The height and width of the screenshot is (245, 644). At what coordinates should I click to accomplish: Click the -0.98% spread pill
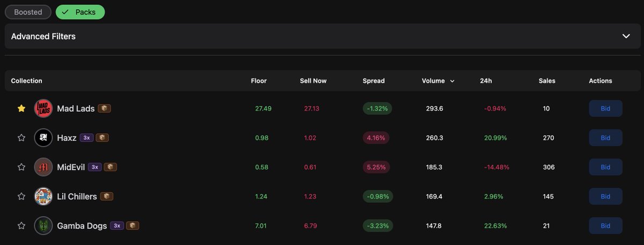tap(378, 197)
